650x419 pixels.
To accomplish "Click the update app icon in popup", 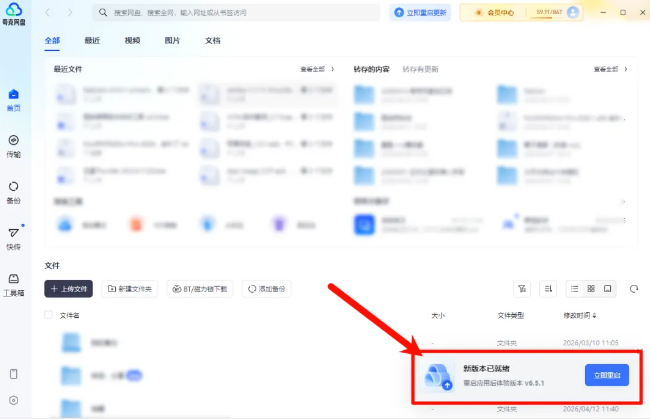I will [438, 376].
